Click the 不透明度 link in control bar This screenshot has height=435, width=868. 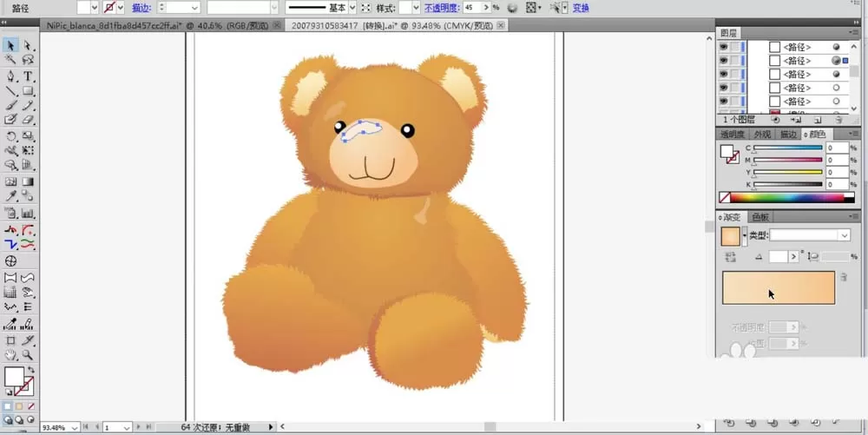[443, 8]
